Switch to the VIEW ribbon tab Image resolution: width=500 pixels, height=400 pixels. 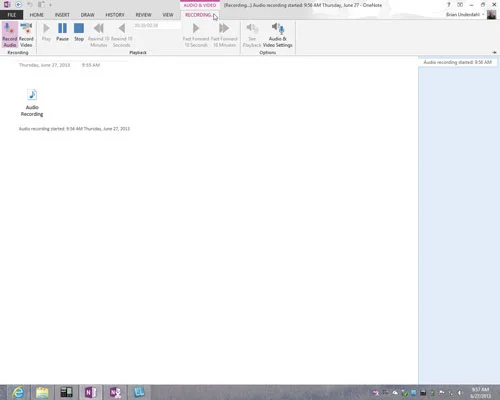(x=168, y=15)
